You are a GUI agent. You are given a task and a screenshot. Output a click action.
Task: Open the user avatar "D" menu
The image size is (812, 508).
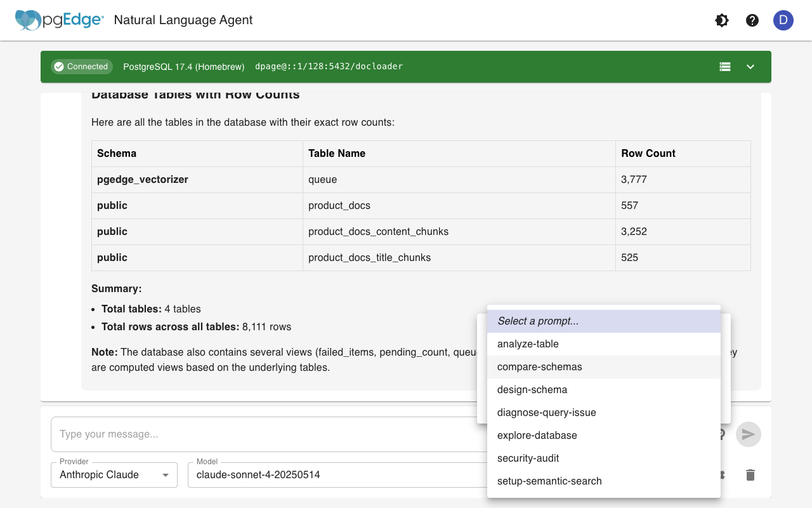pos(783,20)
